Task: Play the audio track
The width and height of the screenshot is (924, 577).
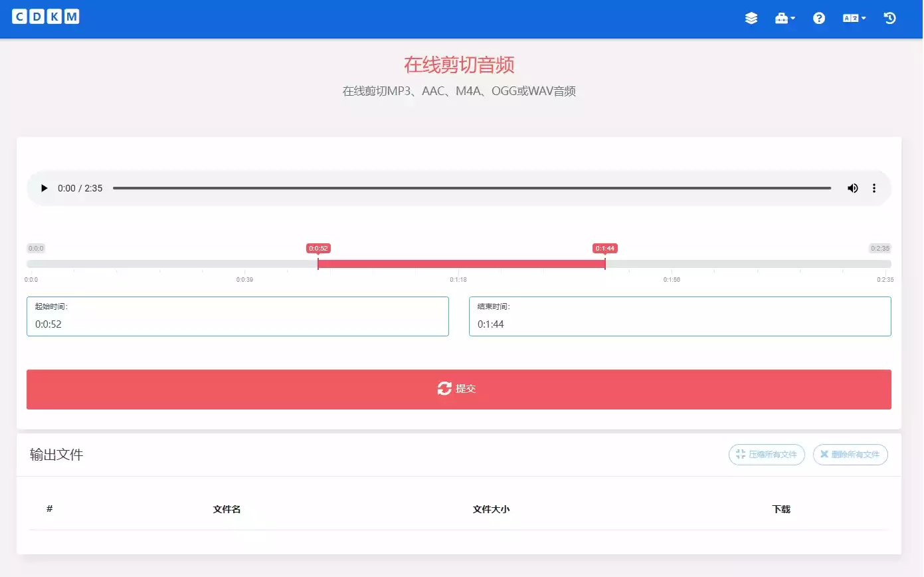Action: (x=45, y=188)
